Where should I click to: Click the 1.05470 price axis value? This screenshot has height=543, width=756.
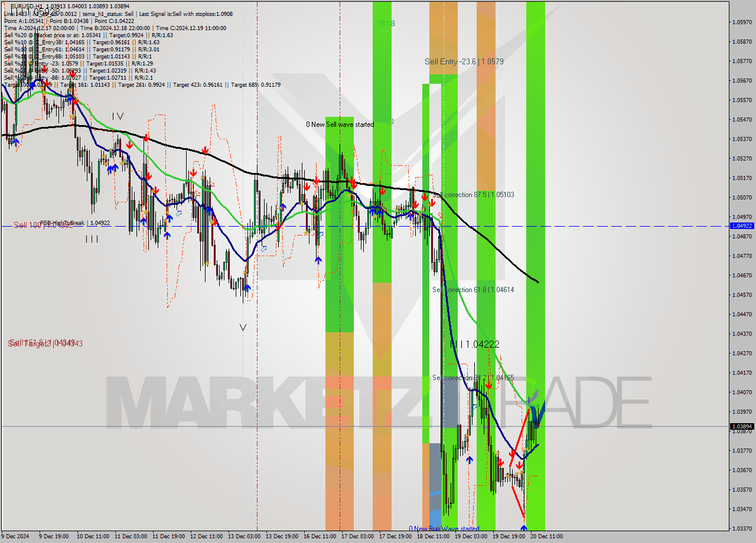tap(742, 119)
